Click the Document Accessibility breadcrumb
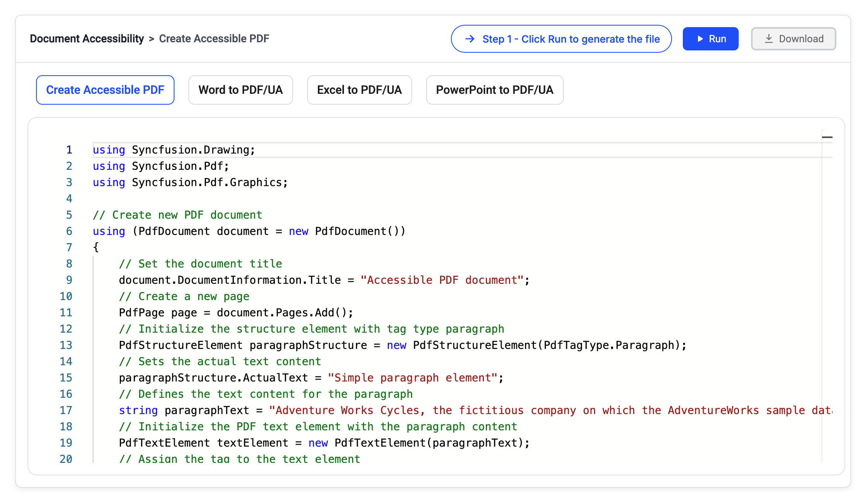 coord(87,39)
